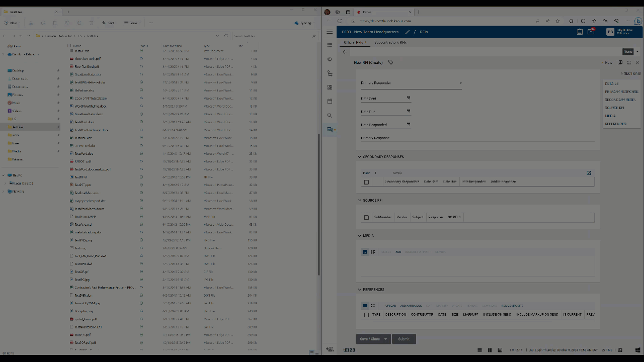
Task: Click the Submit button
Action: [404, 339]
